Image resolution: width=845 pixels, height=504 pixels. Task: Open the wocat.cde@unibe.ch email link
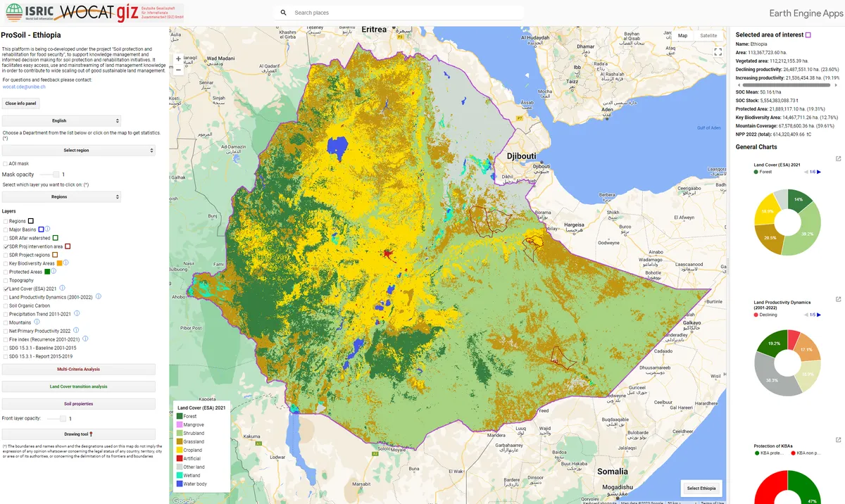click(24, 87)
